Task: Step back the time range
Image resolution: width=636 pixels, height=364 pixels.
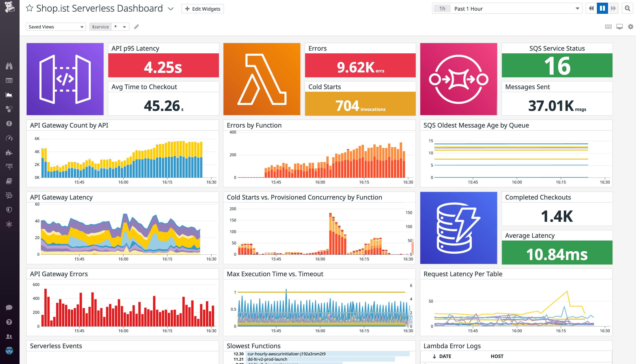Action: [591, 8]
